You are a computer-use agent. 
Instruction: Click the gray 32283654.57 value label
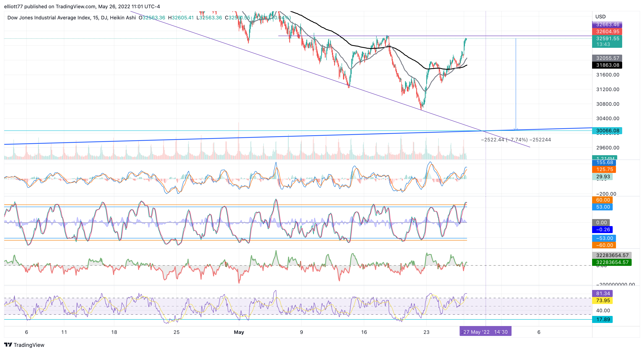tap(612, 255)
